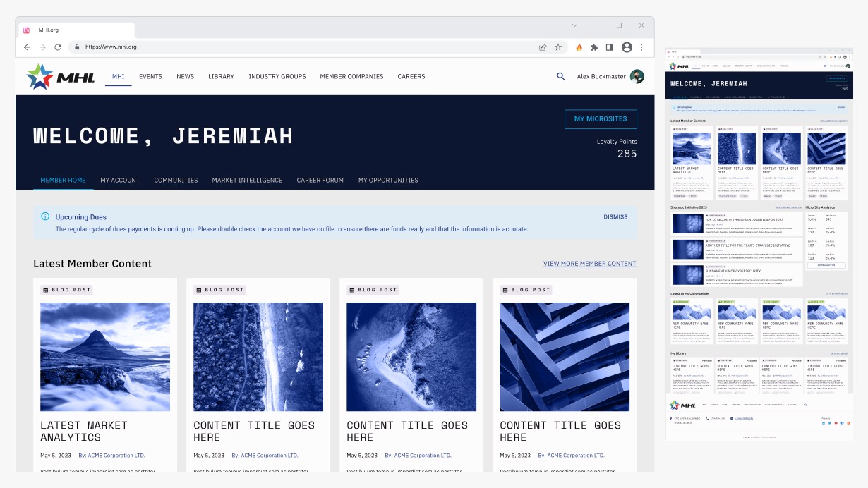Open Industry Groups in main navigation

point(277,76)
